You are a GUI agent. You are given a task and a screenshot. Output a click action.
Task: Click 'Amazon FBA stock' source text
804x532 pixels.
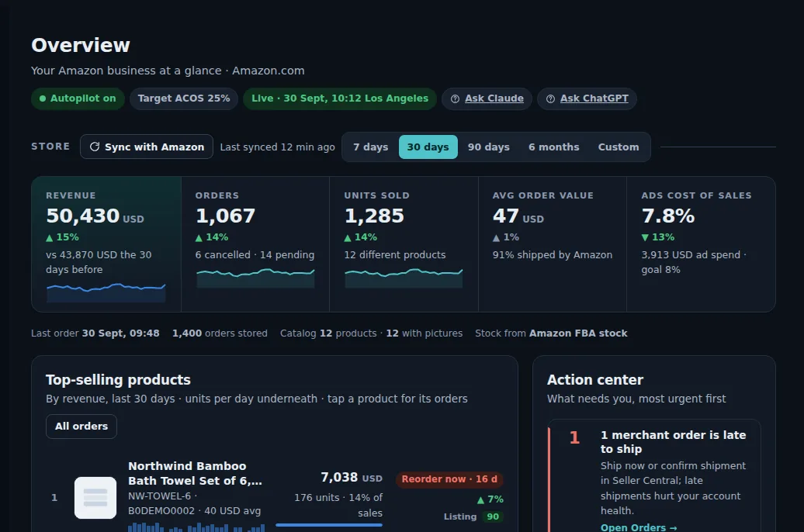pyautogui.click(x=578, y=333)
